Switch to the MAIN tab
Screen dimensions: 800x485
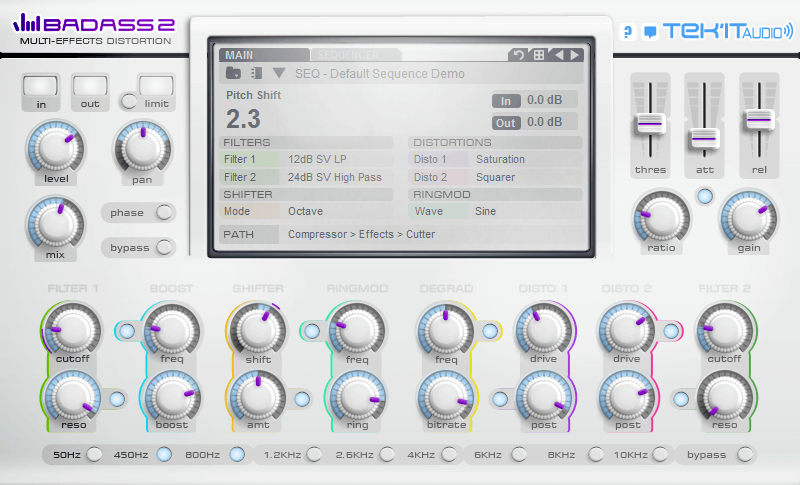pos(264,55)
